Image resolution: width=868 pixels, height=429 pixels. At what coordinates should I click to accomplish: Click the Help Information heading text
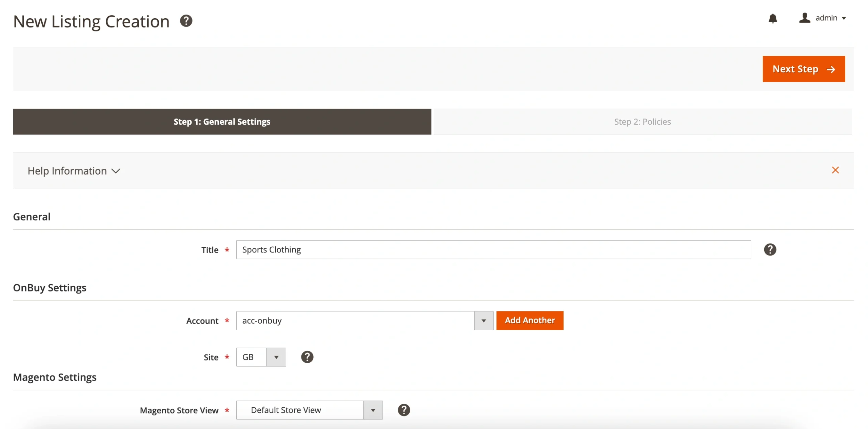(x=67, y=171)
